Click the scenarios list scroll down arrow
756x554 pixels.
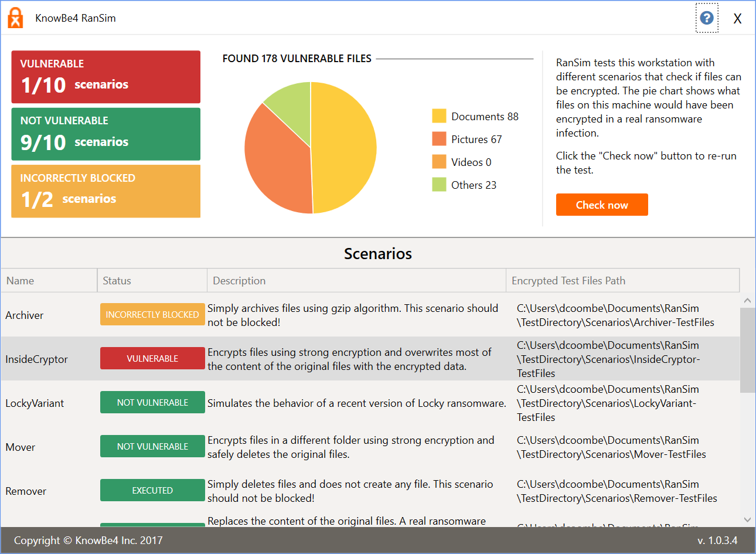(747, 519)
